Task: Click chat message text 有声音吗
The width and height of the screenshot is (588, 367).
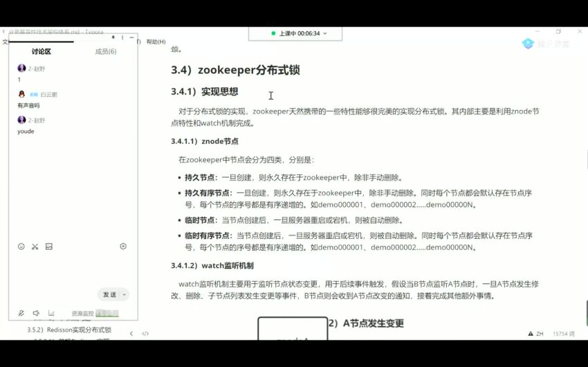Action: coord(28,105)
